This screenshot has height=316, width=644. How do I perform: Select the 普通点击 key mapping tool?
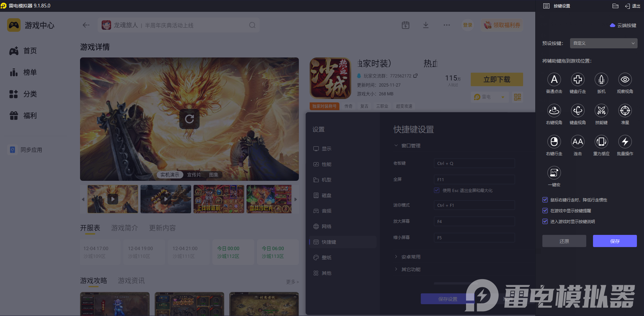tap(554, 83)
